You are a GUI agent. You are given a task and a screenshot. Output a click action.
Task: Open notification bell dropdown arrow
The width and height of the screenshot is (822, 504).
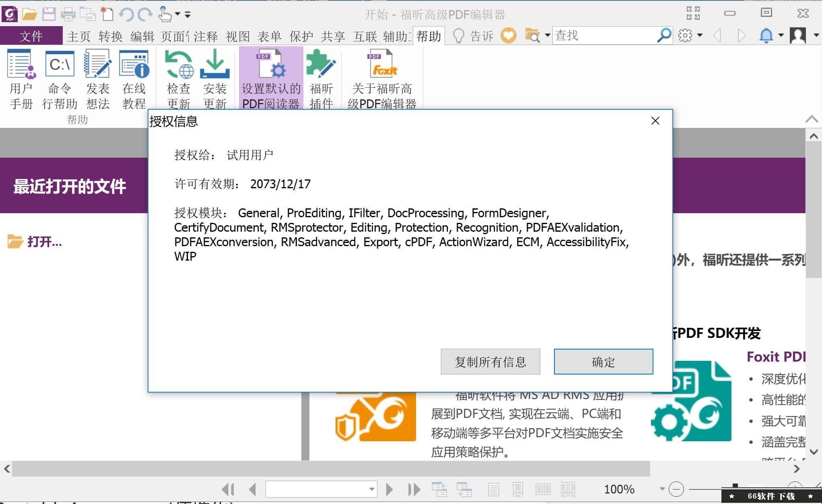781,35
